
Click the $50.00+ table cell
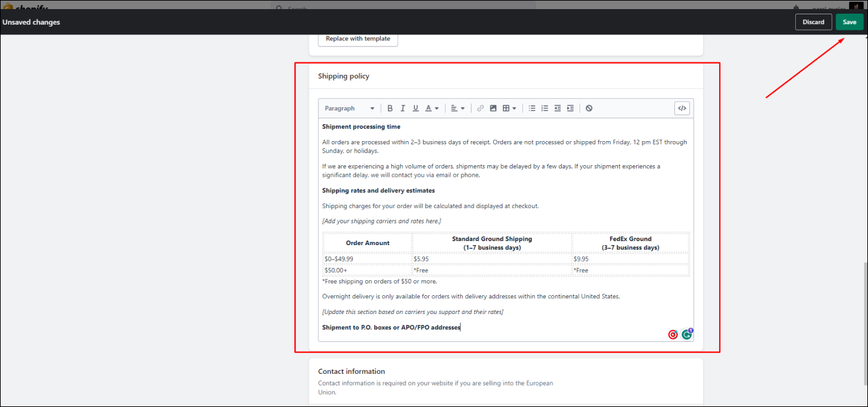click(368, 270)
